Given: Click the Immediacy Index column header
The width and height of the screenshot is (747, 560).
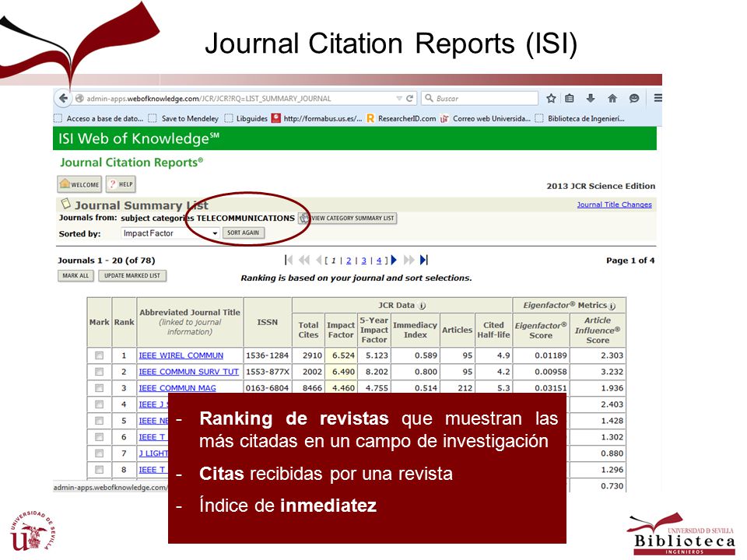Looking at the screenshot, I should point(415,330).
